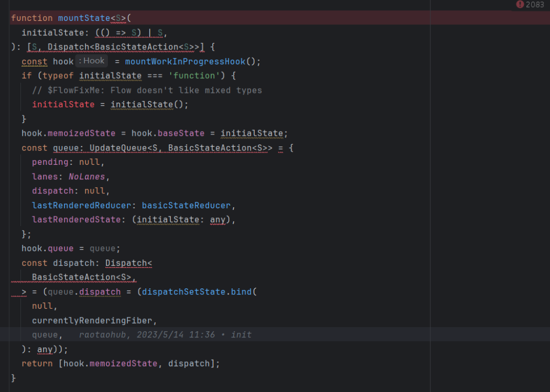
Task: Click the Dispatch type in dispatch declaration
Action: (x=128, y=263)
